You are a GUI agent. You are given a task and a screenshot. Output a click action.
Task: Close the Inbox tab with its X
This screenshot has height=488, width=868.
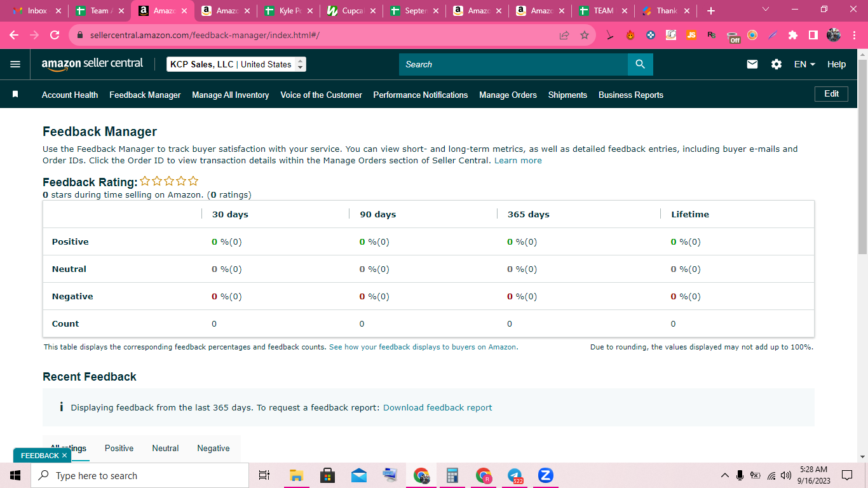pos(58,11)
